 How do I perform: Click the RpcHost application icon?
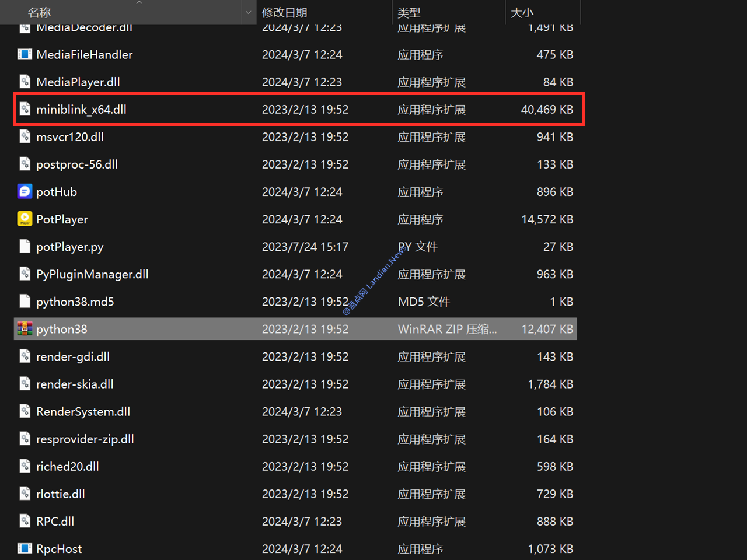point(25,548)
